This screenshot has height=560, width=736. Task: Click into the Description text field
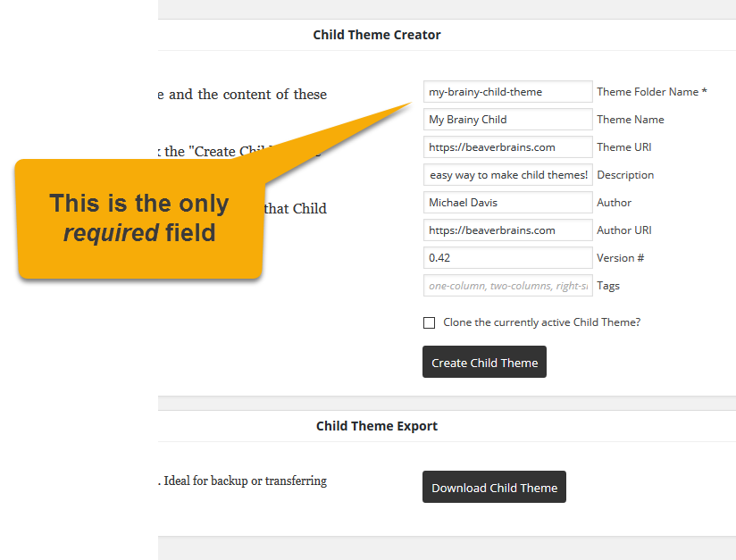coord(507,175)
